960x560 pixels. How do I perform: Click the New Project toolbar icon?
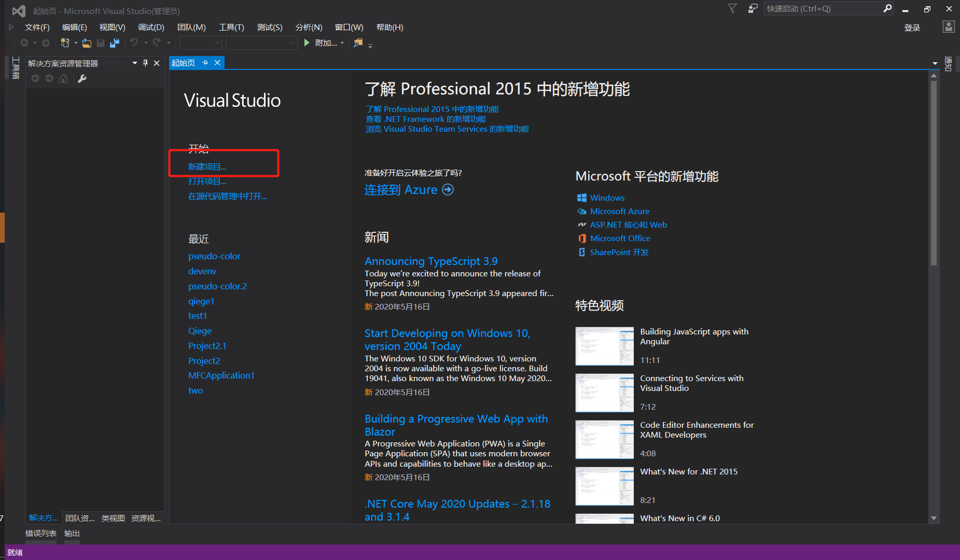[65, 43]
